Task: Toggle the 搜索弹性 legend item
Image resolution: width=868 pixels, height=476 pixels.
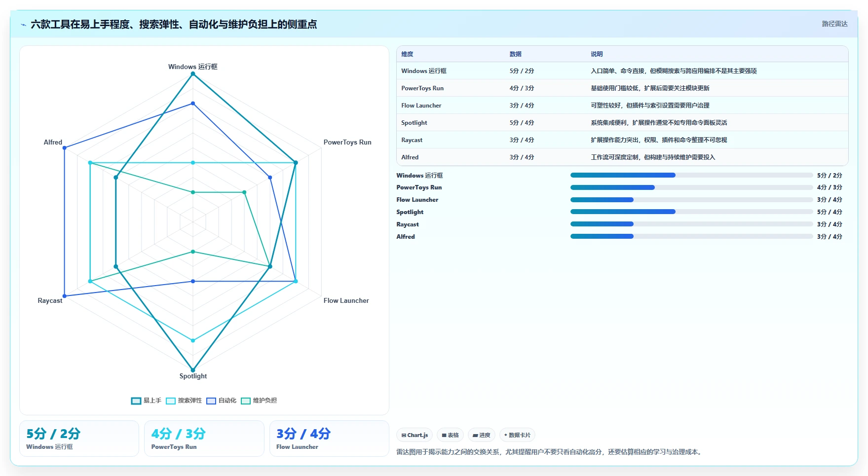Action: pyautogui.click(x=184, y=401)
